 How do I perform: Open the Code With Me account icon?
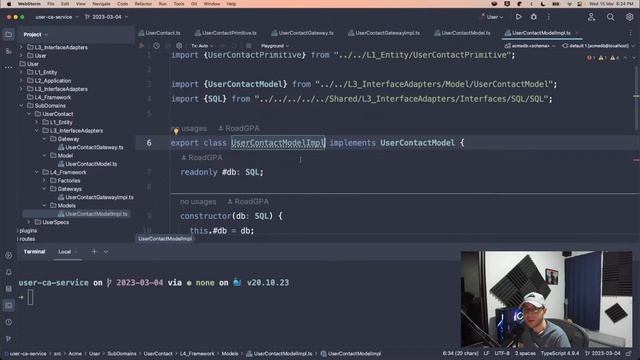tap(591, 17)
